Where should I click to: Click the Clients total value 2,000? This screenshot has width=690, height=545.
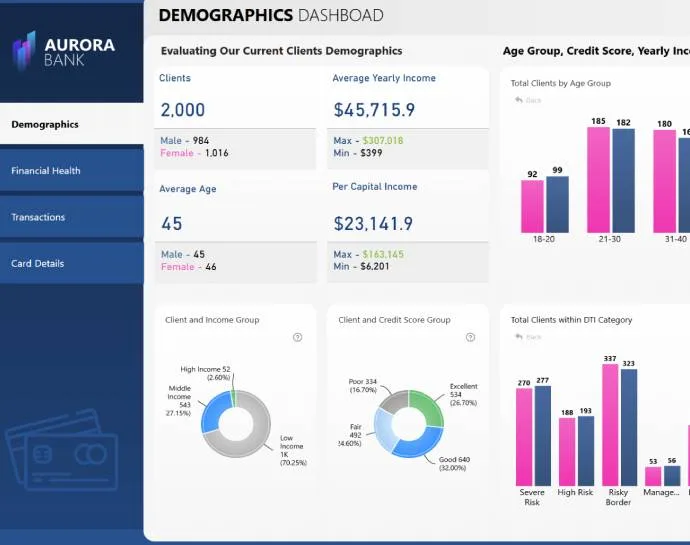tap(183, 110)
